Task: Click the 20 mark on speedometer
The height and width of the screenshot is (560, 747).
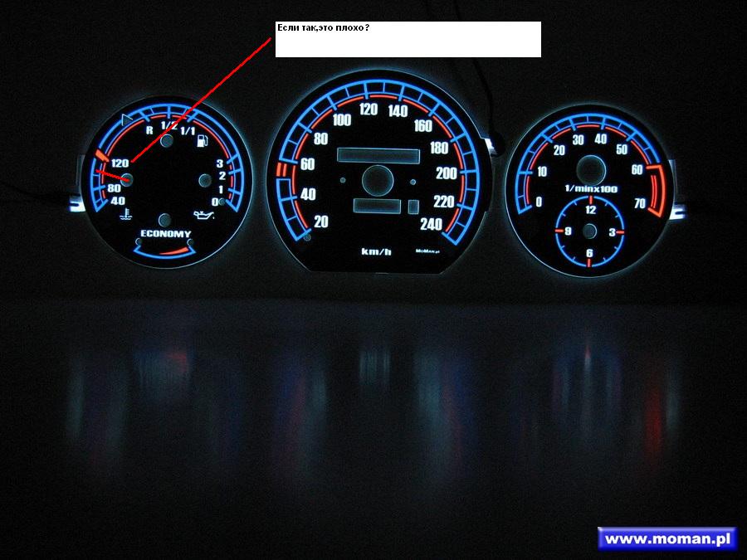Action: [320, 222]
